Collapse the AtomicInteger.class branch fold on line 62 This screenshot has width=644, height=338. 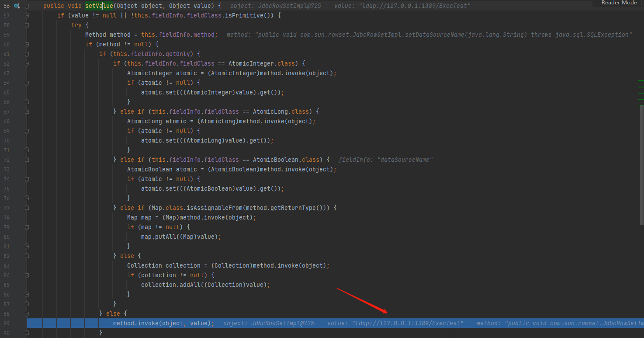27,64
